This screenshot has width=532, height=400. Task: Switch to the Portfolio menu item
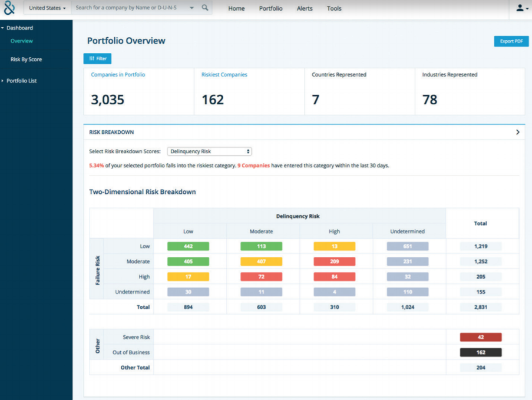point(270,8)
